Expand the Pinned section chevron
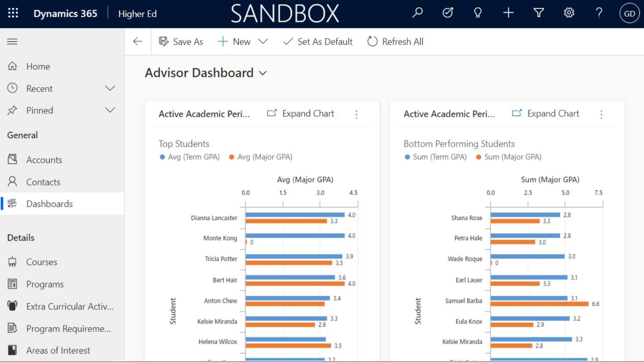 coord(110,110)
